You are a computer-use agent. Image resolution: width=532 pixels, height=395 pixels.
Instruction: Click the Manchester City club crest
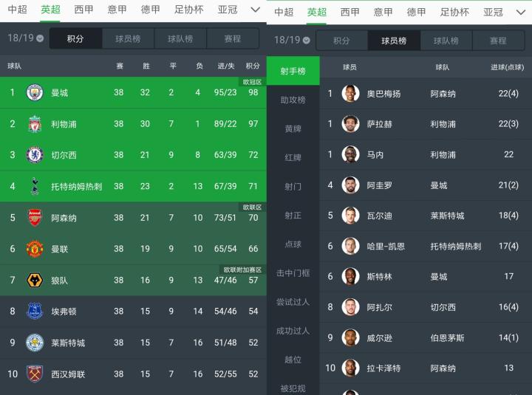pyautogui.click(x=35, y=93)
